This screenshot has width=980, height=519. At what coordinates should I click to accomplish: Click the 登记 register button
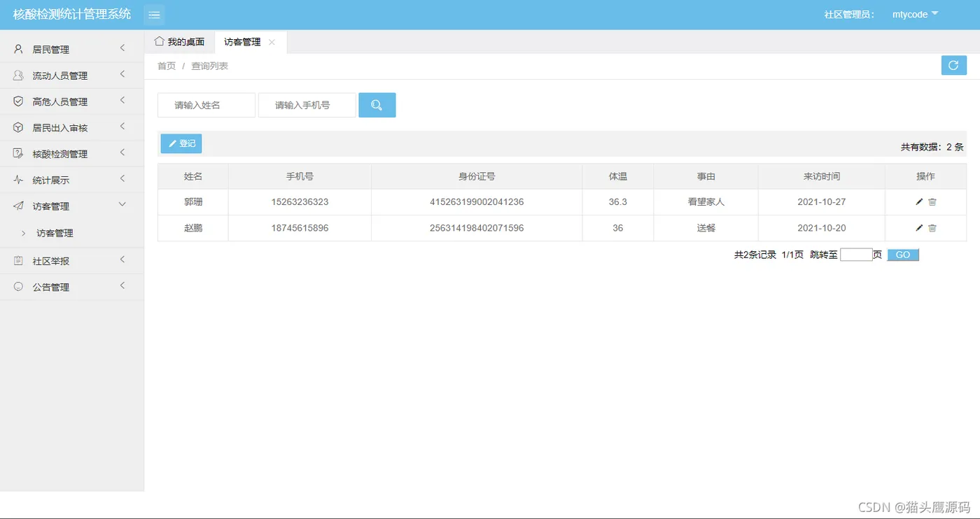coord(181,143)
